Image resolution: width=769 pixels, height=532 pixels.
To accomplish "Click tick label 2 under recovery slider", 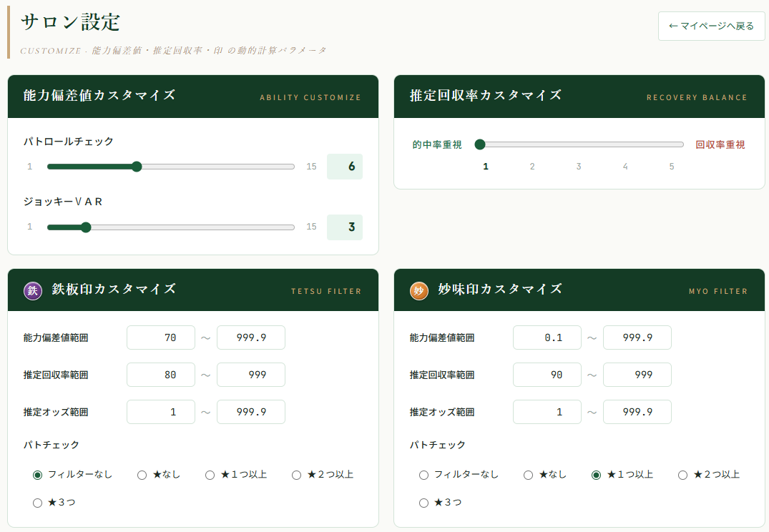I will click(x=532, y=167).
